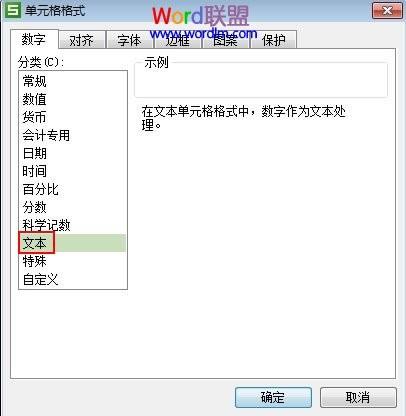Switch to the 保护 tab
406x416 pixels.
(x=273, y=40)
